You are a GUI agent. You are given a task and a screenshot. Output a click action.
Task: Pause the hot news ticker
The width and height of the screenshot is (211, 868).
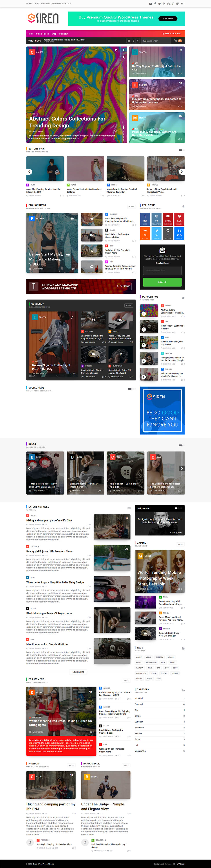pyautogui.click(x=129, y=41)
